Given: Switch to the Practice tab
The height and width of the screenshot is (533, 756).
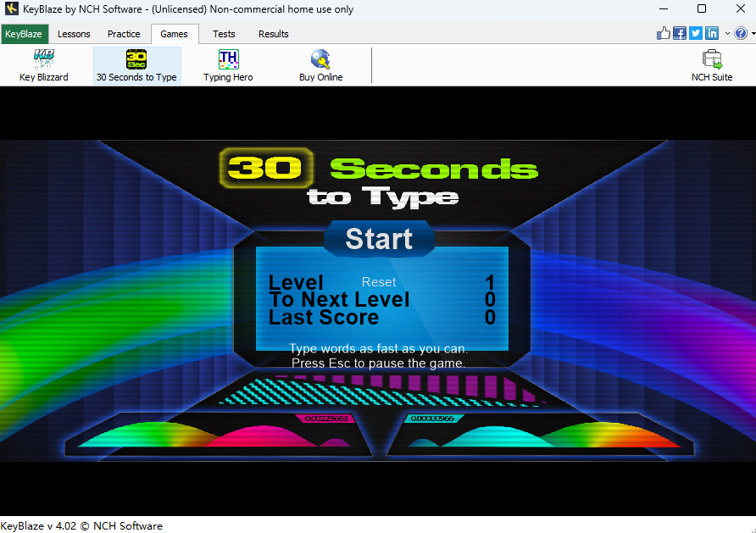Looking at the screenshot, I should tap(124, 34).
